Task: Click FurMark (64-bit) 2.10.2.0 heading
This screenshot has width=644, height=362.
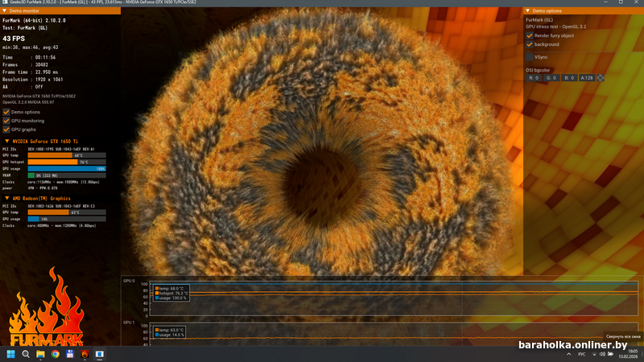Action: [x=34, y=21]
